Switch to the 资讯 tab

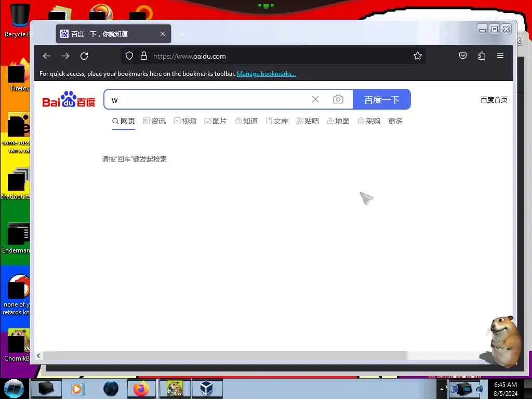[154, 121]
